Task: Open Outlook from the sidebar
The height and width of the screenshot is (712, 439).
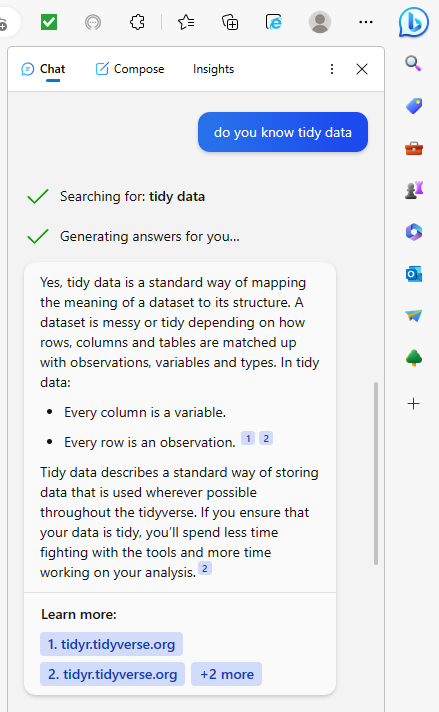Action: coord(414,274)
